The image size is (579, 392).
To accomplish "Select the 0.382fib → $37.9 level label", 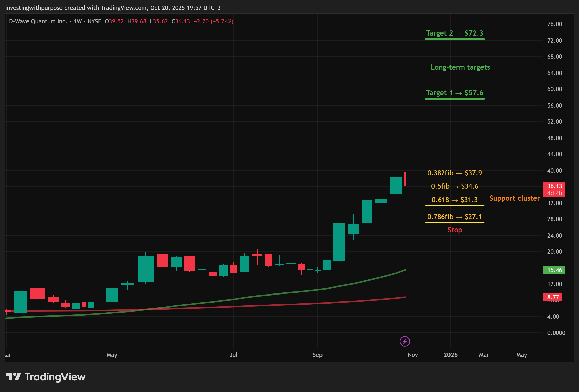I will pos(455,173).
